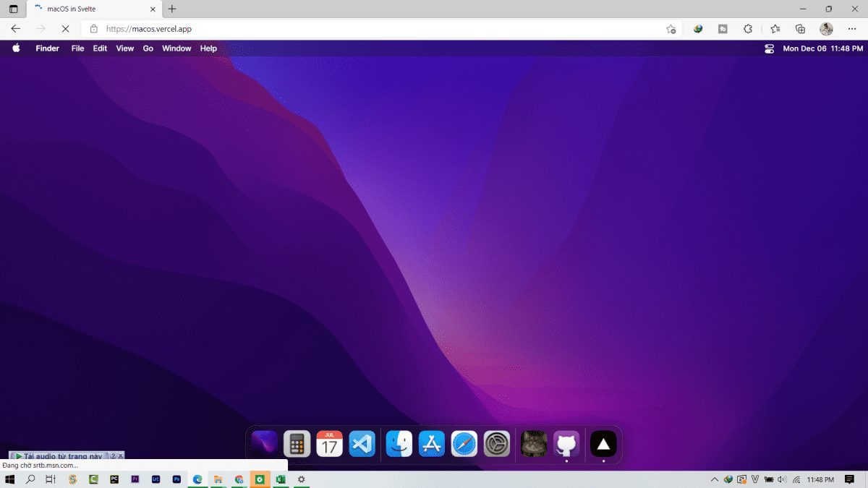This screenshot has width=868, height=488.
Task: Open the tab actions menu button
Action: point(13,9)
